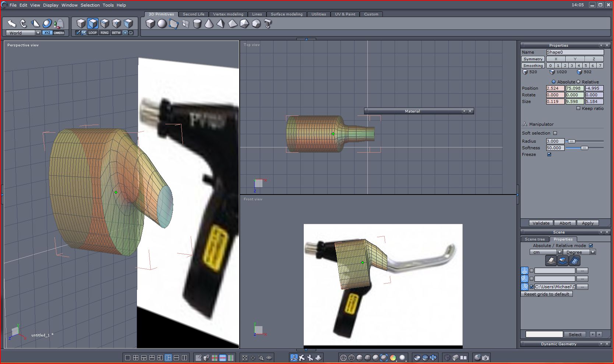Open the Selection menu
Image resolution: width=614 pixels, height=364 pixels.
pyautogui.click(x=90, y=5)
